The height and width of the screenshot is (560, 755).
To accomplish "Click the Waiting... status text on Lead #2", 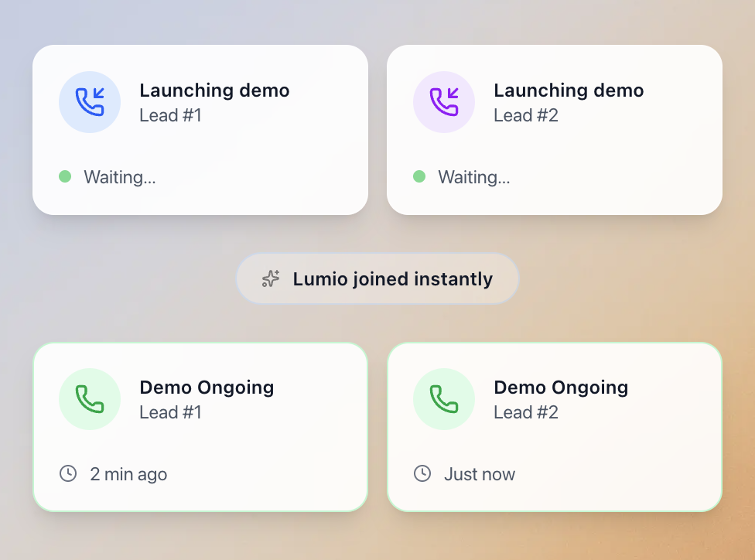I will (x=474, y=177).
